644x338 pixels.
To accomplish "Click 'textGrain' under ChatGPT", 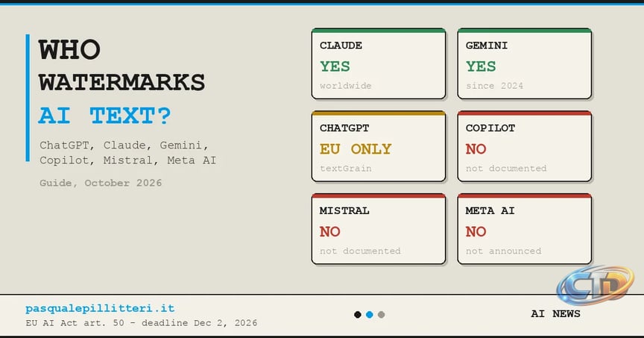I will pos(346,169).
